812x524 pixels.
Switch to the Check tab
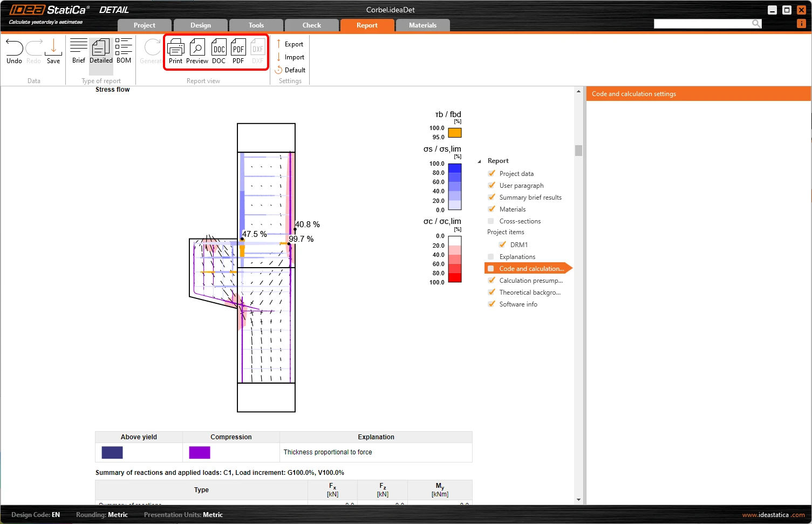coord(312,25)
